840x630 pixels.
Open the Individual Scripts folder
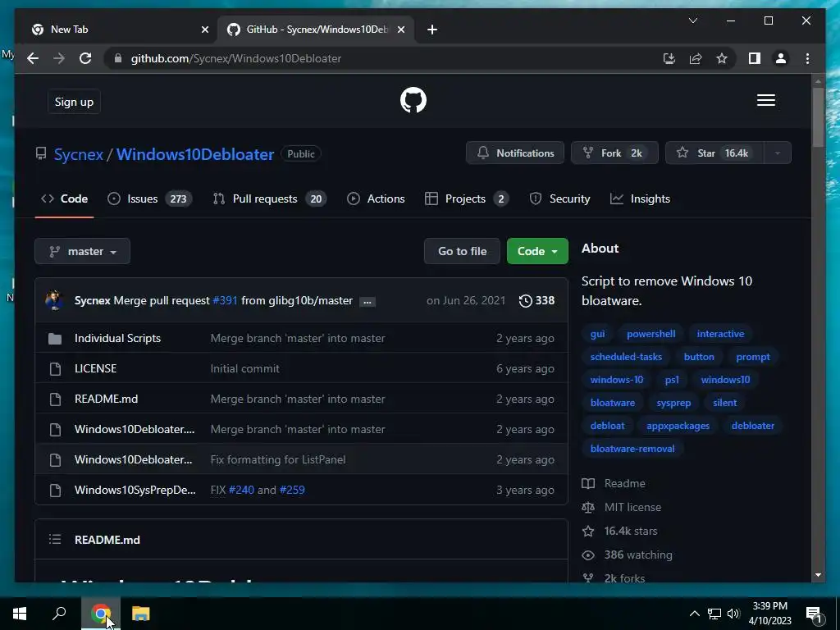point(117,339)
